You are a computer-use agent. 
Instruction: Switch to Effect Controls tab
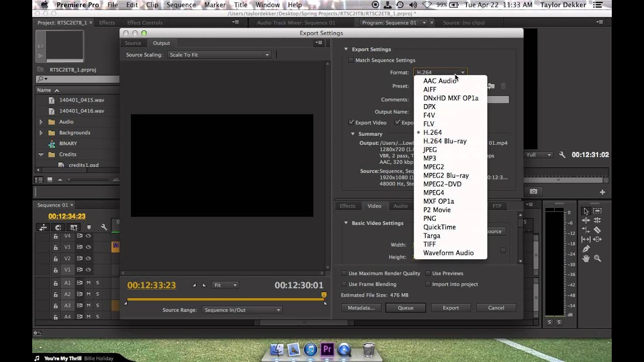(x=144, y=23)
